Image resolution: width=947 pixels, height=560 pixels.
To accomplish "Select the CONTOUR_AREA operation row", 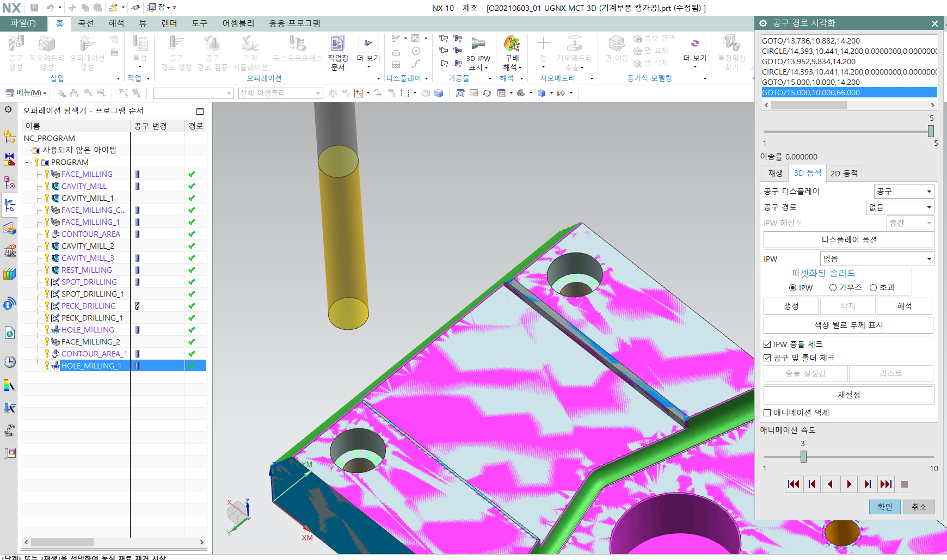I will point(113,234).
